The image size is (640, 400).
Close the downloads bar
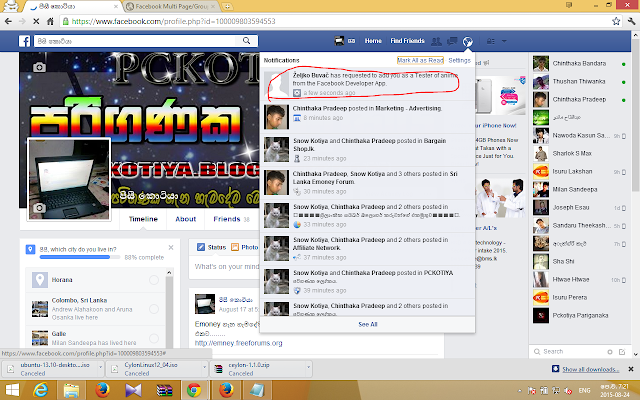point(631,369)
